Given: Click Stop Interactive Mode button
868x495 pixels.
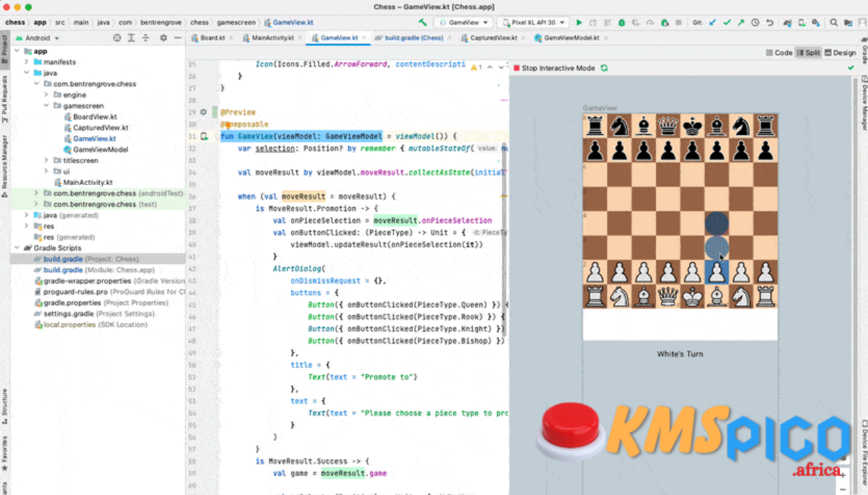Looking at the screenshot, I should coord(554,68).
